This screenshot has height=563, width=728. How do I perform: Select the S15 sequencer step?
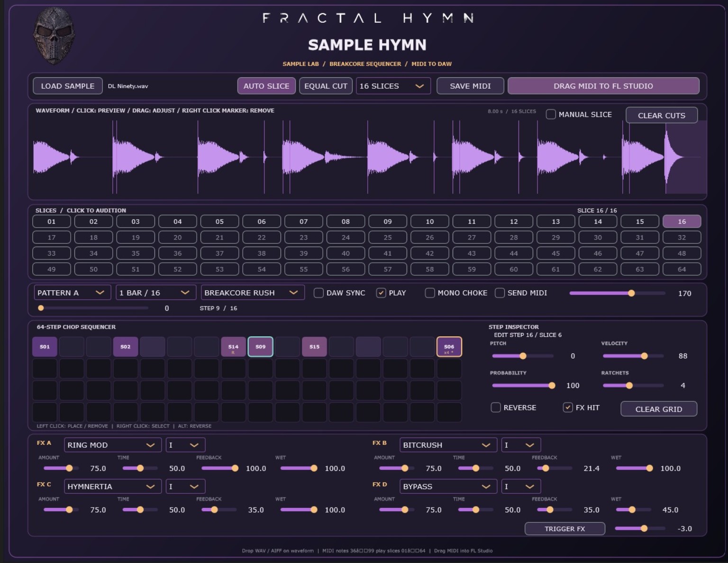click(314, 347)
